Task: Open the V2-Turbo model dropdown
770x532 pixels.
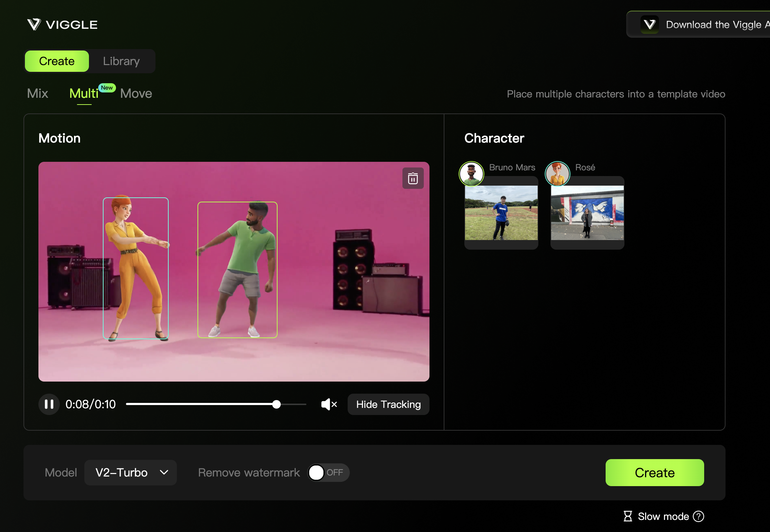Action: 122,473
